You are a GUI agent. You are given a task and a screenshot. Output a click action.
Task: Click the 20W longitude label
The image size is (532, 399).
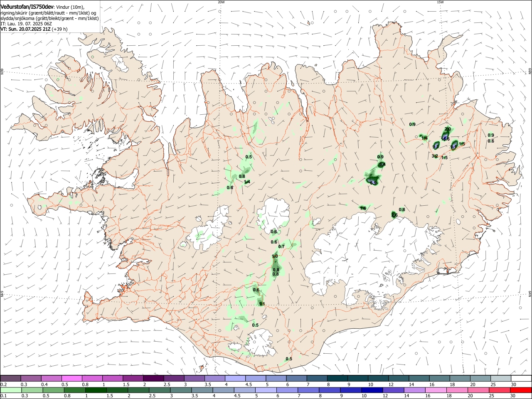point(221,2)
